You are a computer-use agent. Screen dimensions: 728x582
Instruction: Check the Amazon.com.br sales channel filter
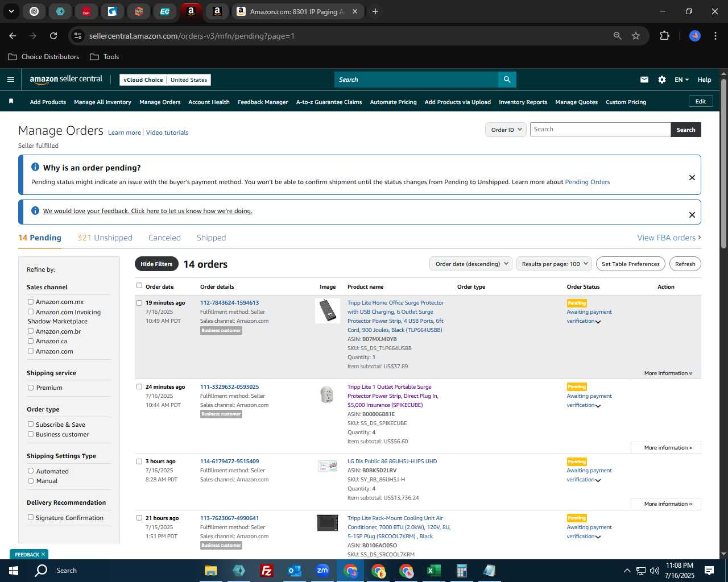31,331
